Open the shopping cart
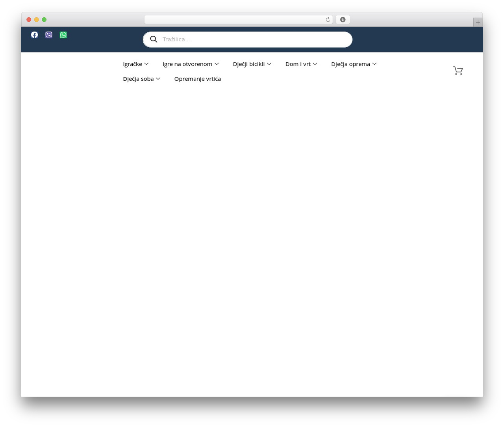504x427 pixels. pos(458,71)
